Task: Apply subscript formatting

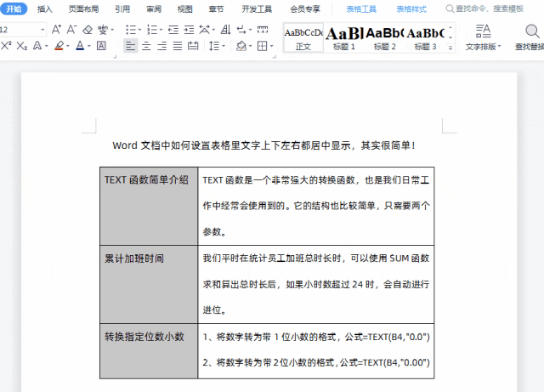Action: coord(21,46)
